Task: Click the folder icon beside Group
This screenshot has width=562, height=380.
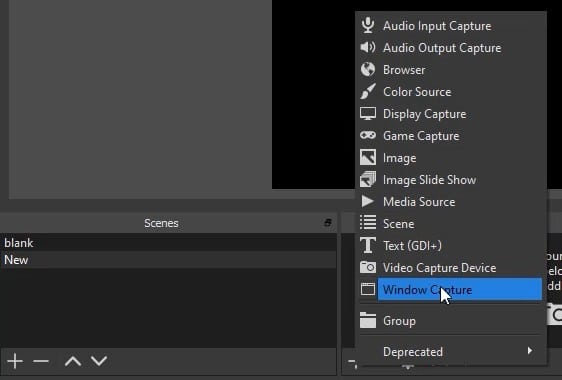Action: [368, 320]
